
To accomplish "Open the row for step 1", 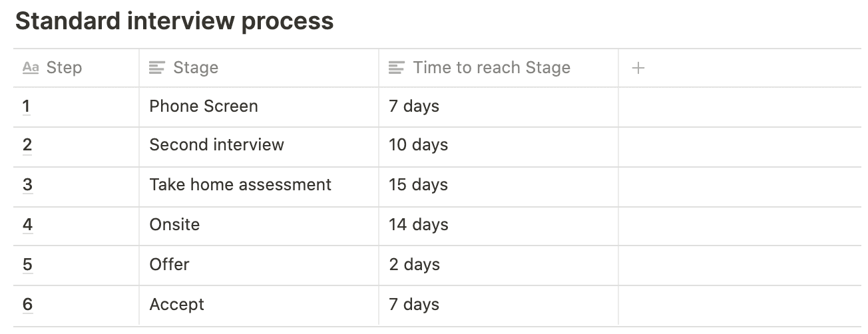I will [27, 106].
